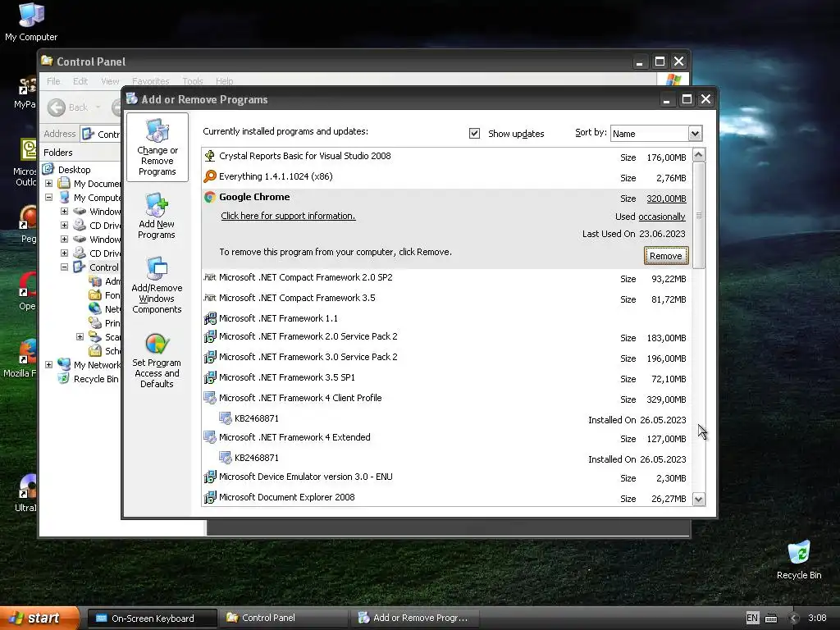The height and width of the screenshot is (630, 840).
Task: Select Everything 1.4.1.1024 (x86) row
Action: [x=447, y=177]
